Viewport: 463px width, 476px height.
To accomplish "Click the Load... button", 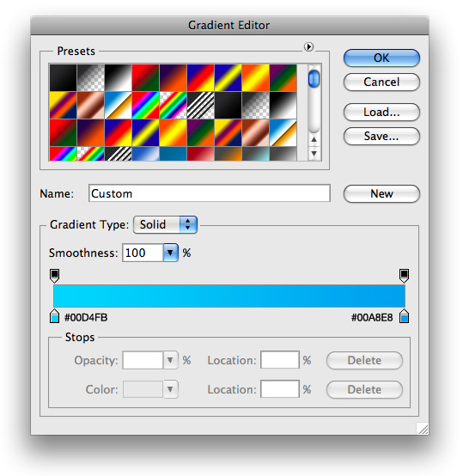I will (381, 112).
